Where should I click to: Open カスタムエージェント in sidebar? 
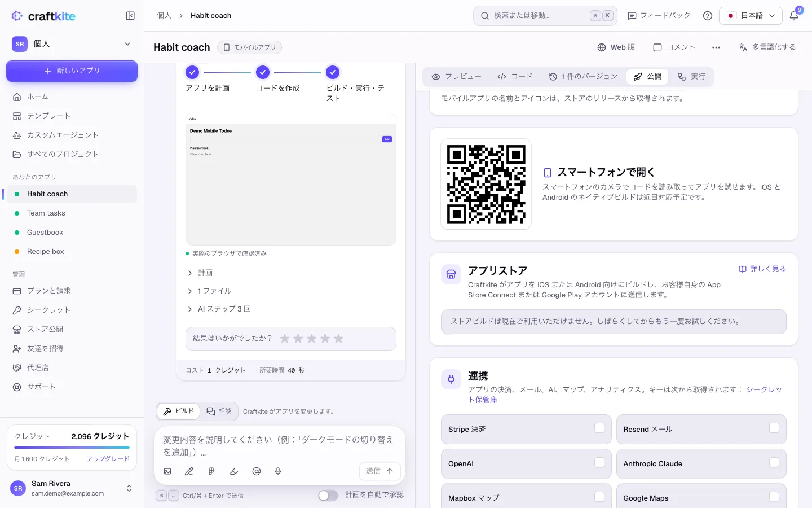[x=72, y=135]
